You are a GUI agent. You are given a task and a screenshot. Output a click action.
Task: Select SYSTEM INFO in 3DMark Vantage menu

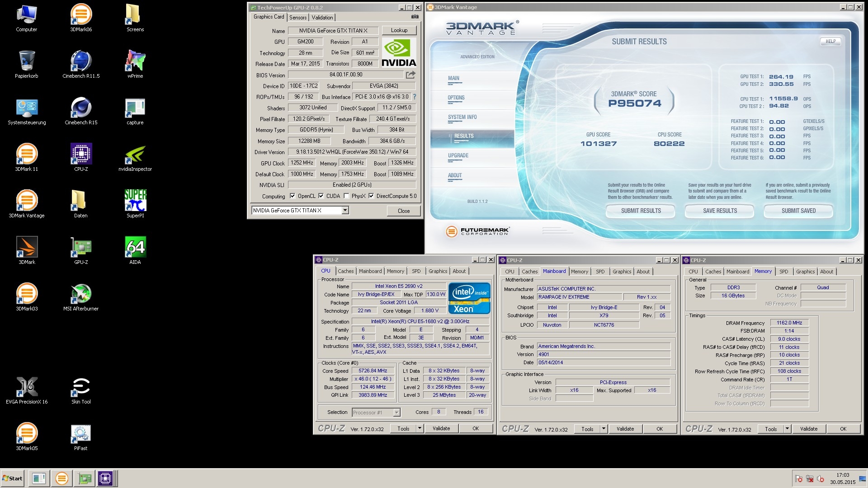462,117
